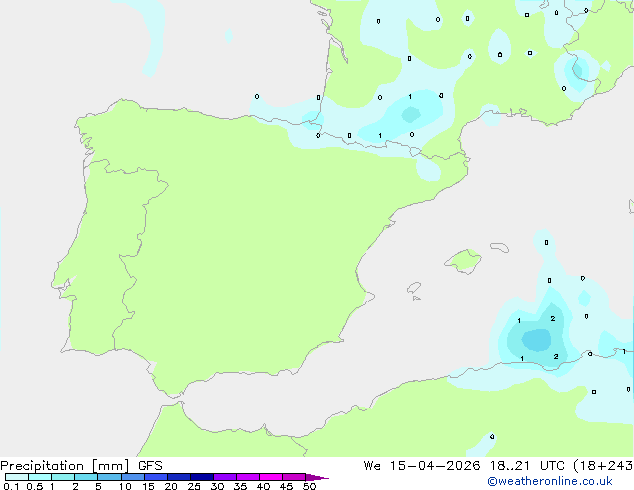The image size is (634, 490).
Task: Select the 1–2 mm legend swatch
Action: (63, 477)
